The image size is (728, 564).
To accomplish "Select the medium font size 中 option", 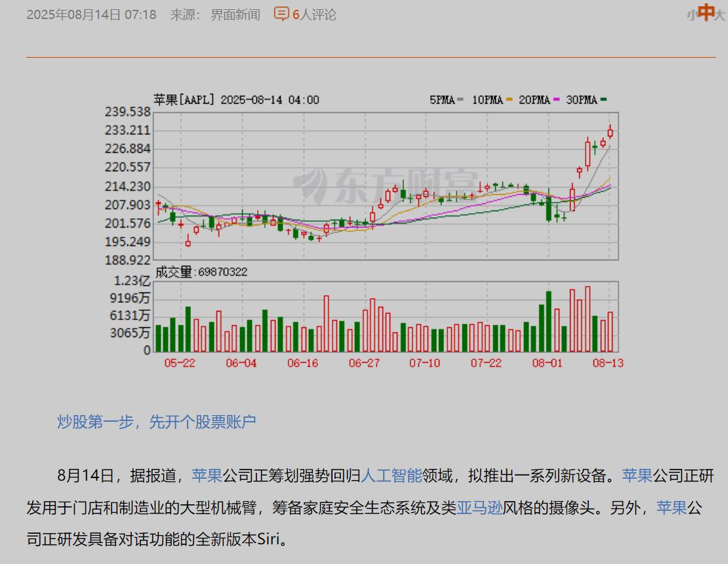I will [706, 12].
